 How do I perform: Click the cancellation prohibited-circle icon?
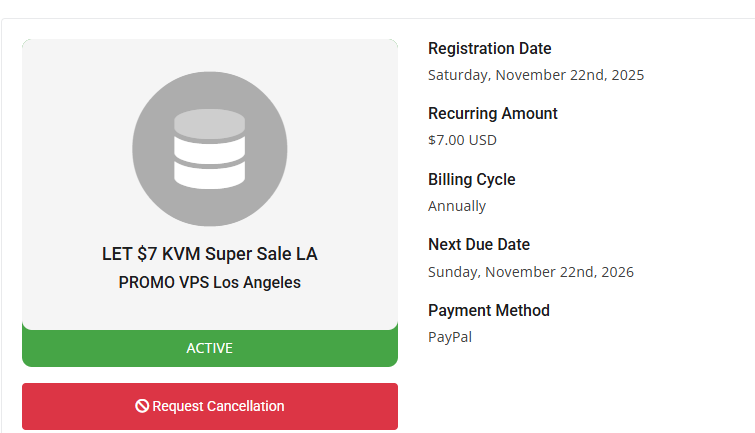[x=142, y=406]
